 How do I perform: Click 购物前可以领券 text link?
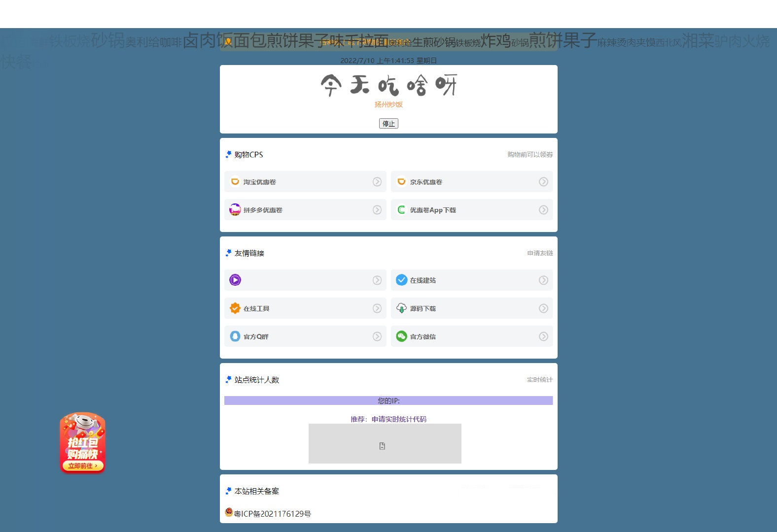(x=530, y=155)
